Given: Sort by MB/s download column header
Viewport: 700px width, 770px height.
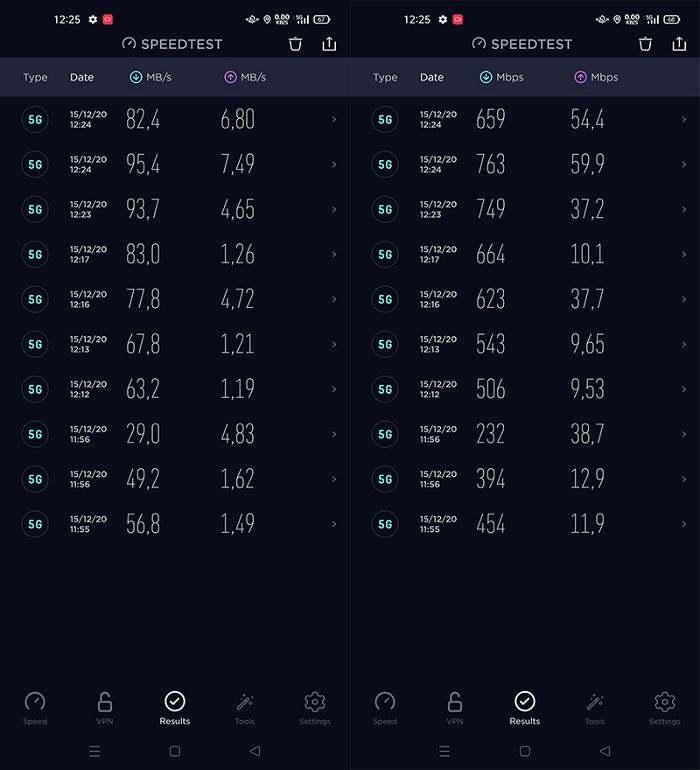Looking at the screenshot, I should 151,77.
